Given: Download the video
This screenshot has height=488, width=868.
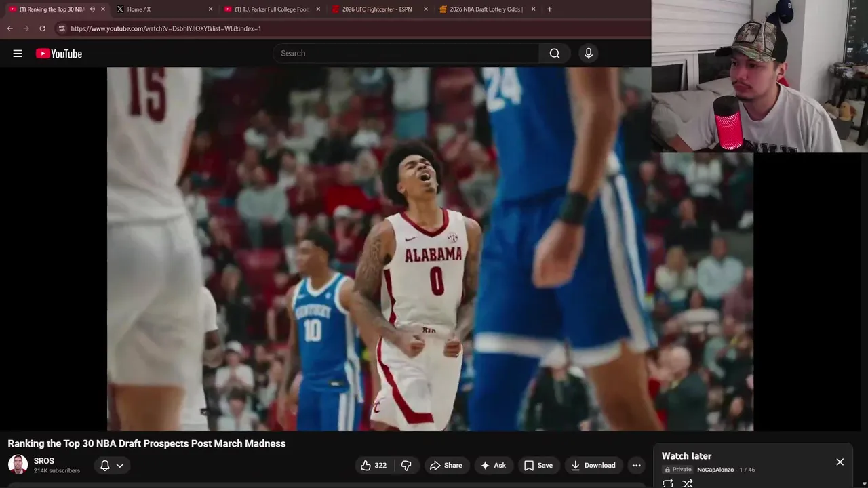Looking at the screenshot, I should point(593,465).
